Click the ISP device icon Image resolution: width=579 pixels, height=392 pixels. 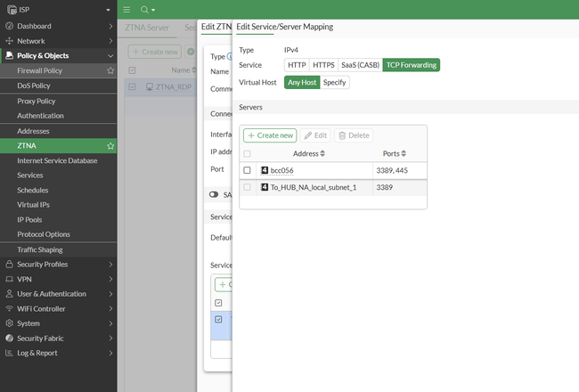[12, 10]
